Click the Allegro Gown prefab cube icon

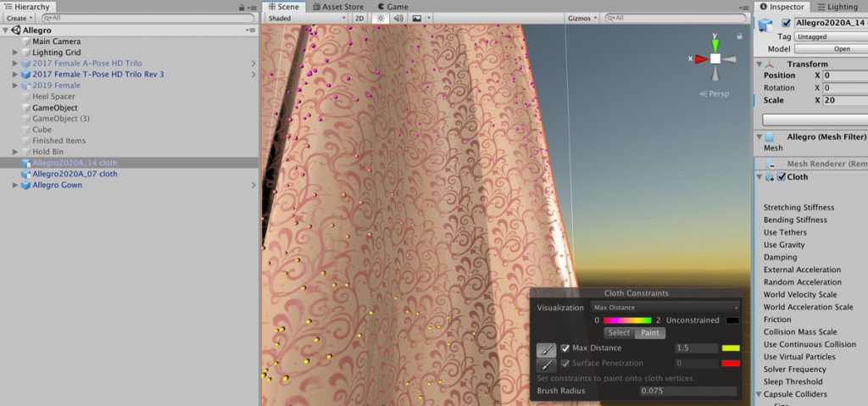click(x=25, y=185)
